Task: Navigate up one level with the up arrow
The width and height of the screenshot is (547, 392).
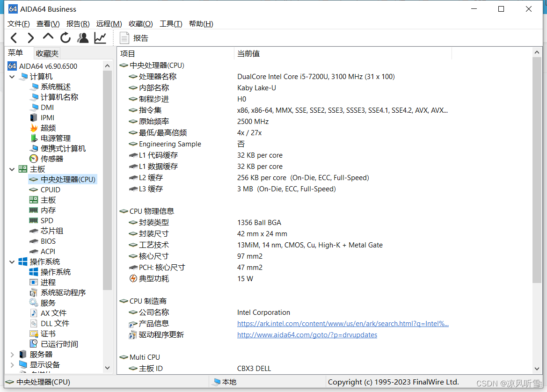Action: (x=48, y=37)
